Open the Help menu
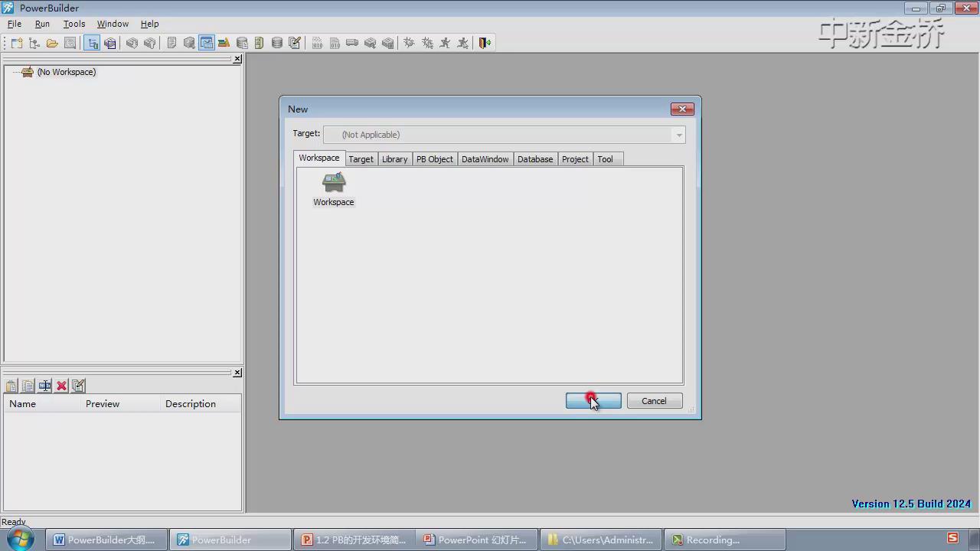980x551 pixels. point(149,24)
